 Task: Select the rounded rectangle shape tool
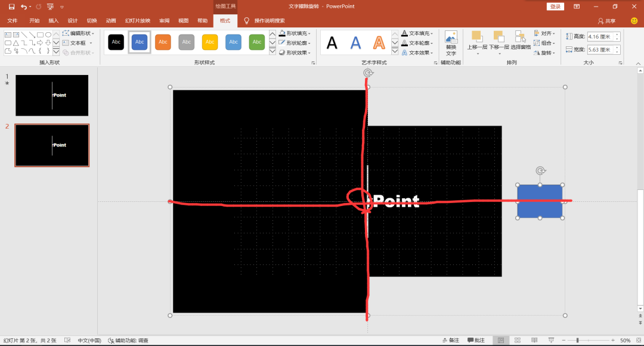pyautogui.click(x=8, y=43)
